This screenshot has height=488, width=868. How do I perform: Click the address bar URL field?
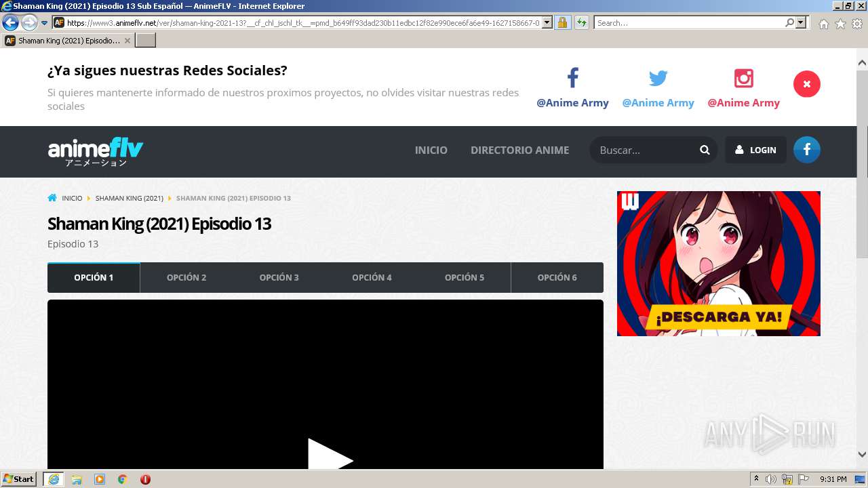coord(303,22)
